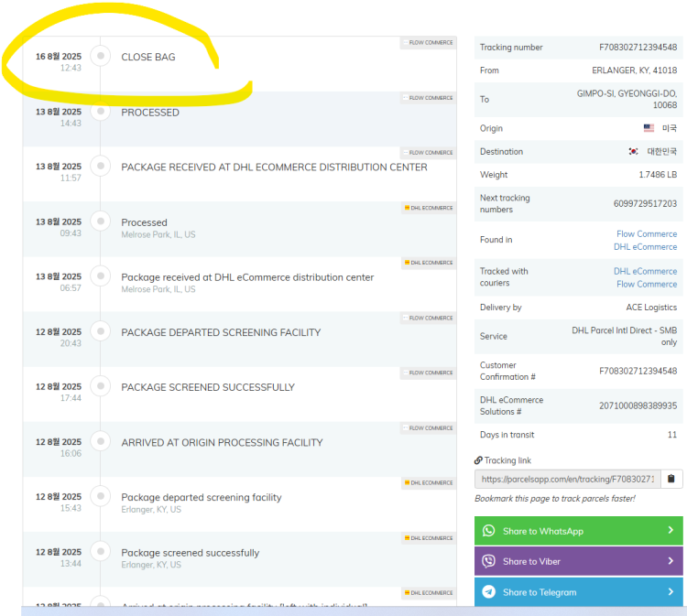Click the ACE Logistics delivery value
This screenshot has height=616, width=687.
pos(651,308)
